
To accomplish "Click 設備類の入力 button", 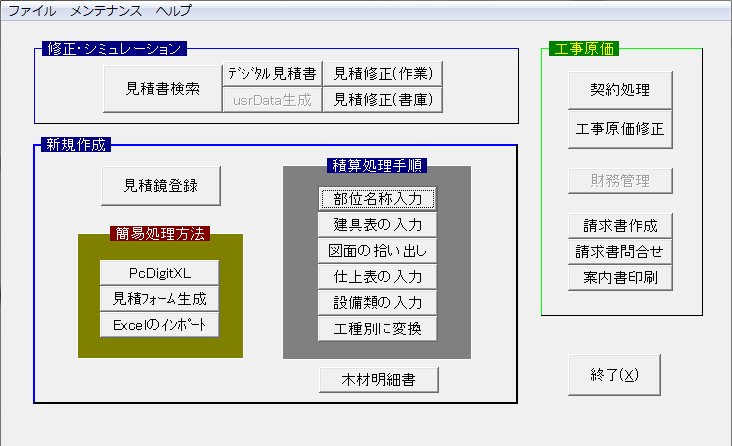I will (x=377, y=303).
